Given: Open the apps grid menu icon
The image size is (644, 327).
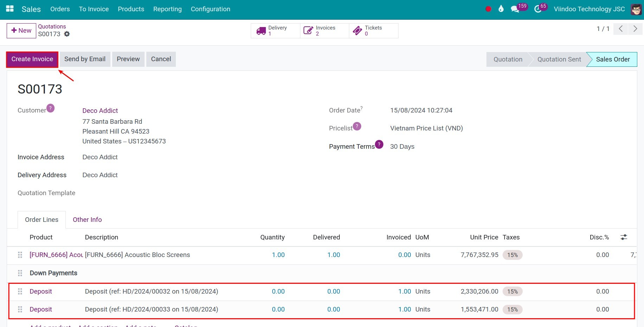Looking at the screenshot, I should coord(10,9).
